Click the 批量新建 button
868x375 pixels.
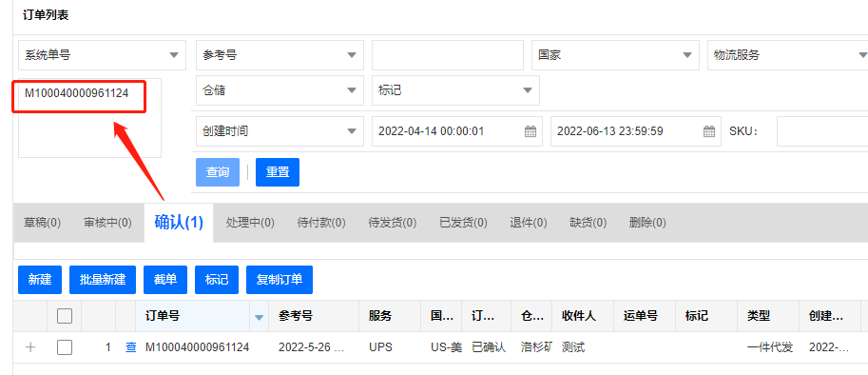pos(103,280)
